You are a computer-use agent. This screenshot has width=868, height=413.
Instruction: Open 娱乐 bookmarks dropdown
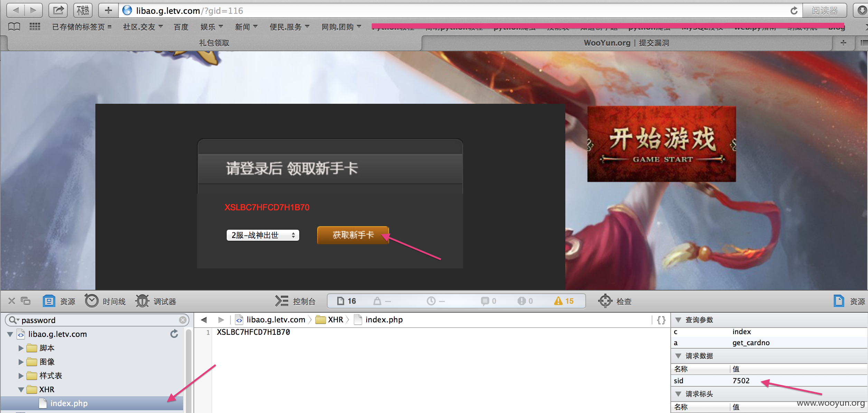pos(212,27)
